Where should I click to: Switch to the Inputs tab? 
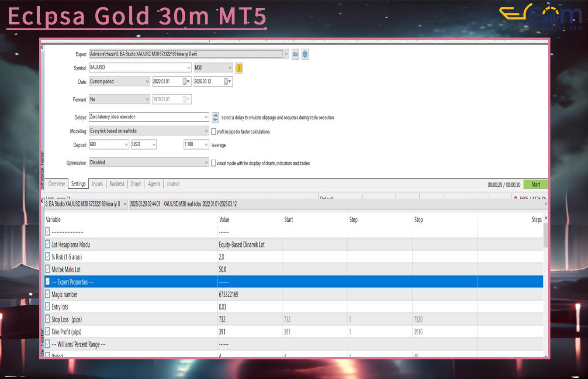97,184
